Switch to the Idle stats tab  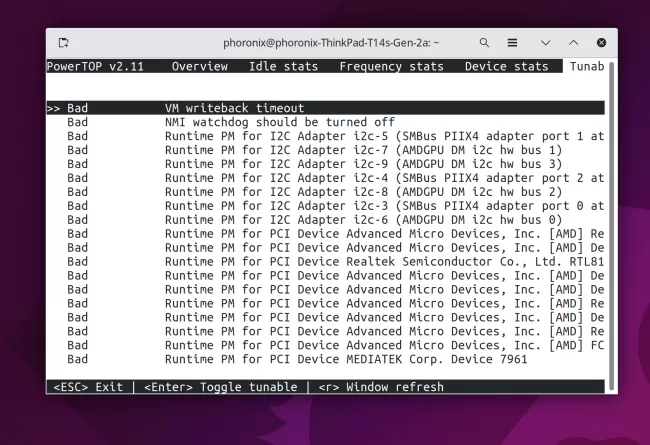[283, 66]
